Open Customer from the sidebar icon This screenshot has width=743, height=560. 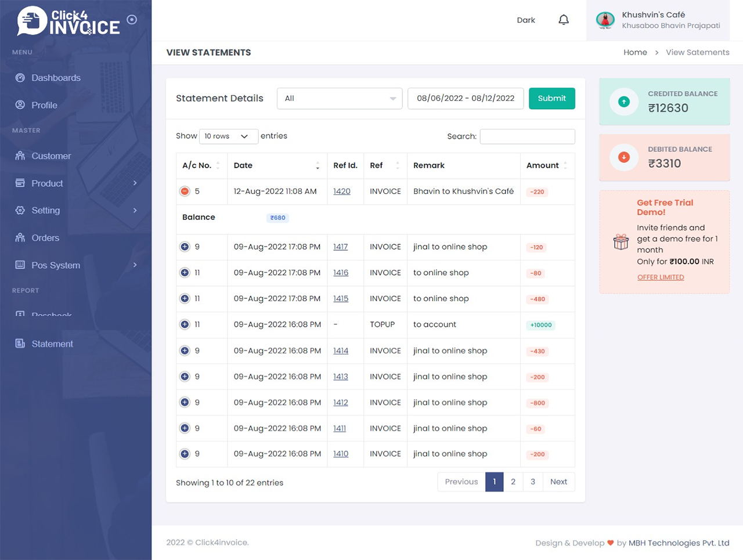(20, 156)
